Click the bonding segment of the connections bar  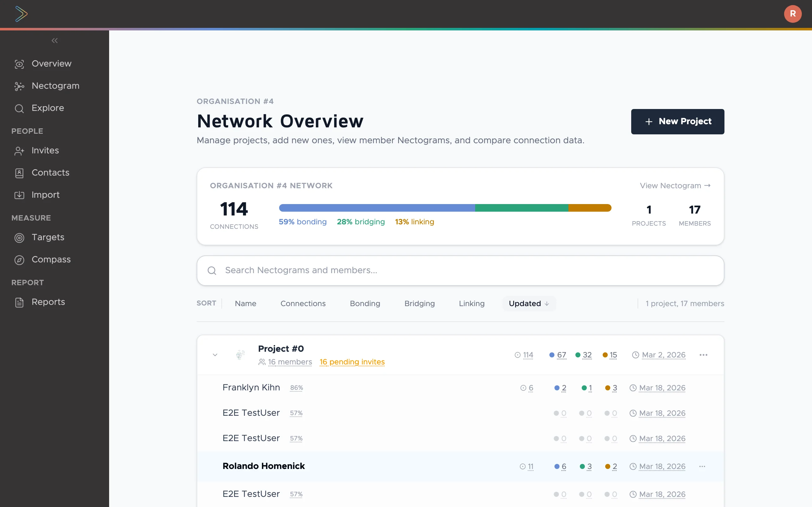(376, 208)
